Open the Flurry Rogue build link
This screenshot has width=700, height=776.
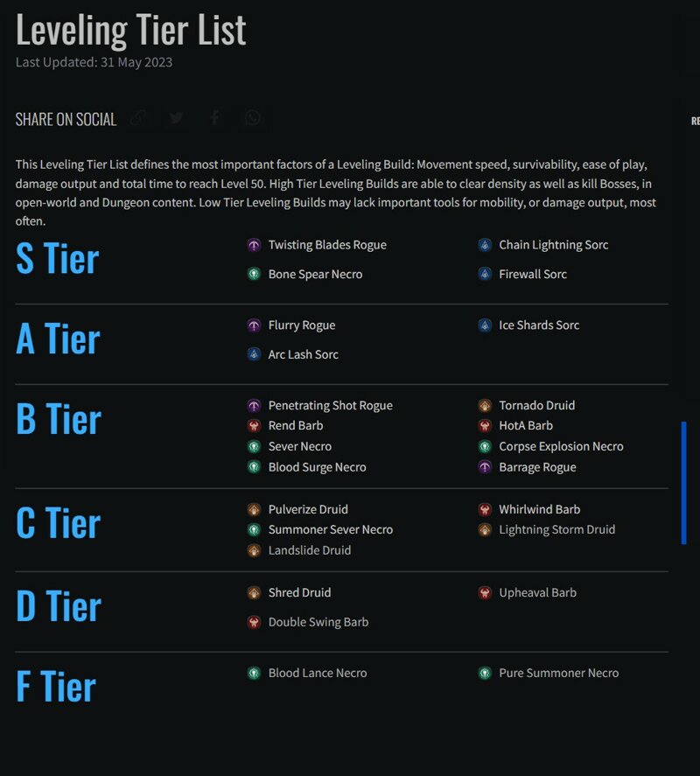coord(302,325)
